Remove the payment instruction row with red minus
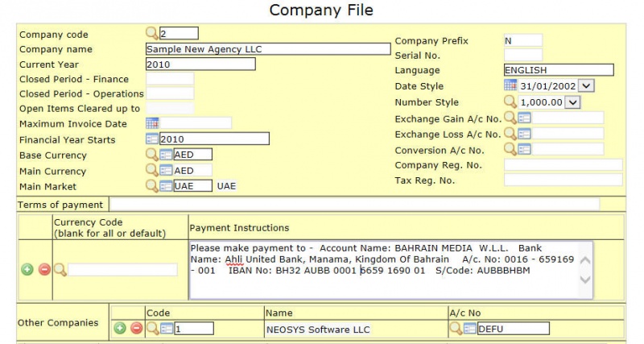644x344 pixels. pyautogui.click(x=44, y=270)
